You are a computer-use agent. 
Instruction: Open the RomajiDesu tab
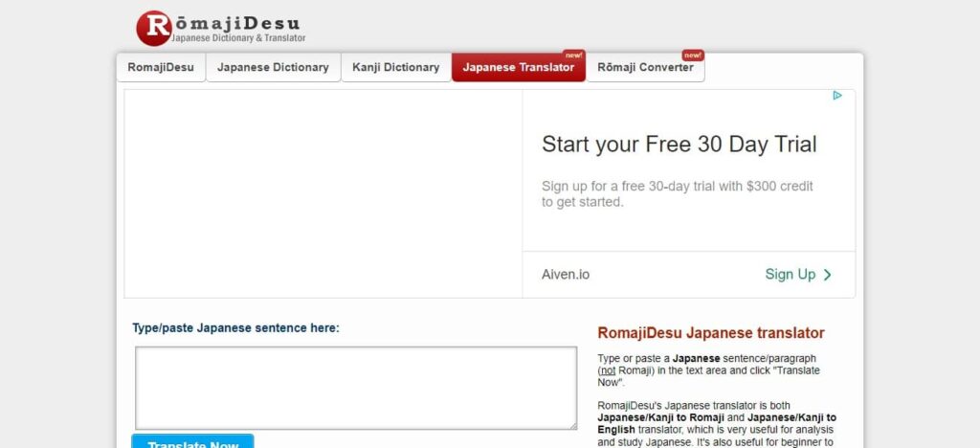[161, 67]
